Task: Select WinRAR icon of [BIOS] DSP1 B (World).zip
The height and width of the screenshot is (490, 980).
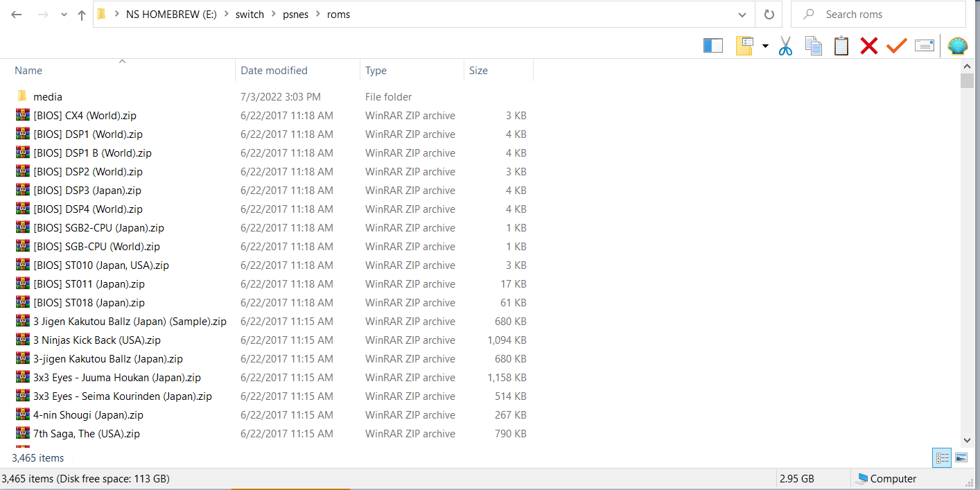Action: pyautogui.click(x=22, y=152)
